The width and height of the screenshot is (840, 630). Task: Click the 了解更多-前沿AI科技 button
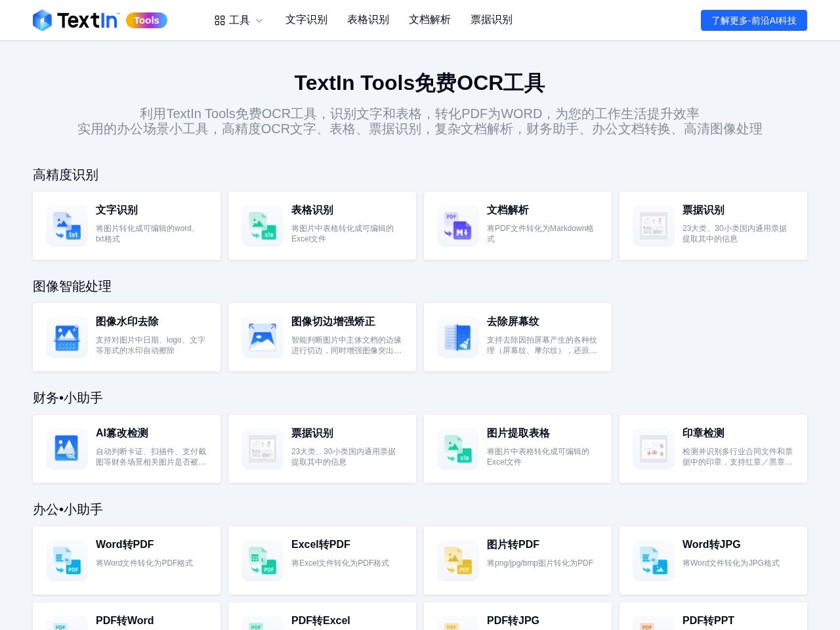point(753,20)
